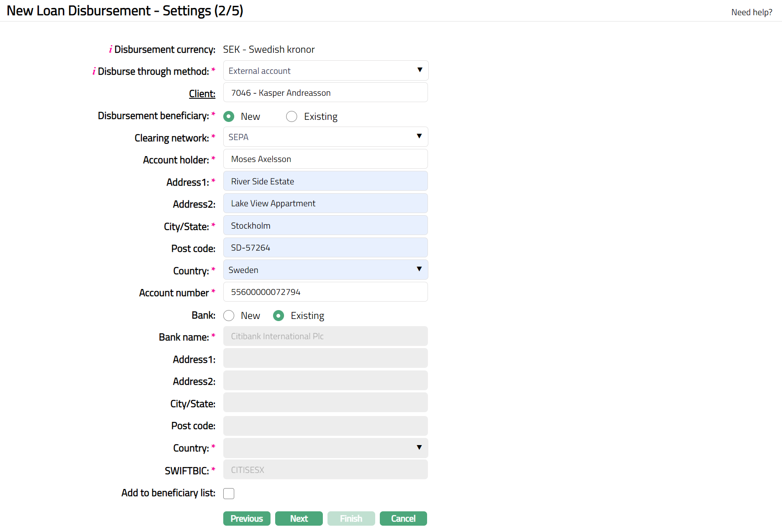782x532 pixels.
Task: Click info icon beside Disbursement currency
Action: (x=111, y=49)
